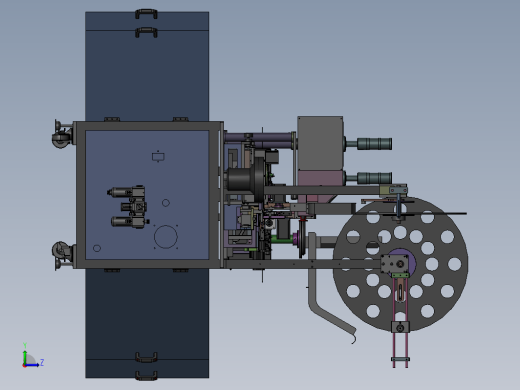Select the bottommost handle on the dark cabinet

pyautogui.click(x=146, y=376)
